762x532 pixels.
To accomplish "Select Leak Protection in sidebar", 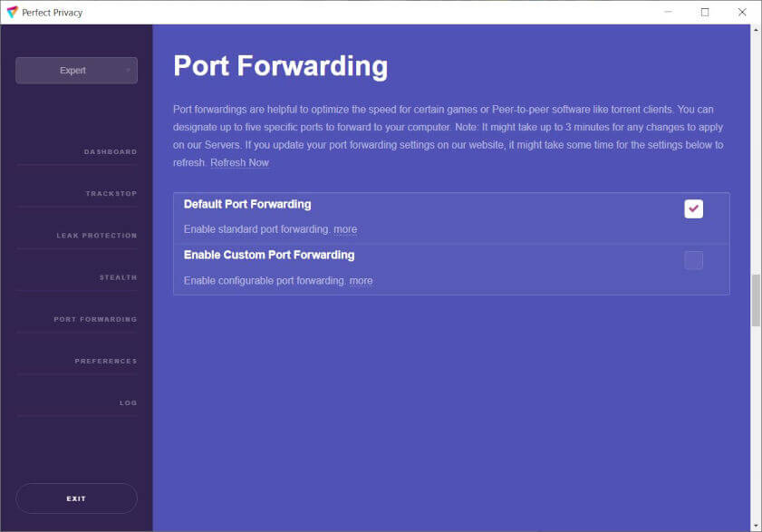I will coord(96,236).
